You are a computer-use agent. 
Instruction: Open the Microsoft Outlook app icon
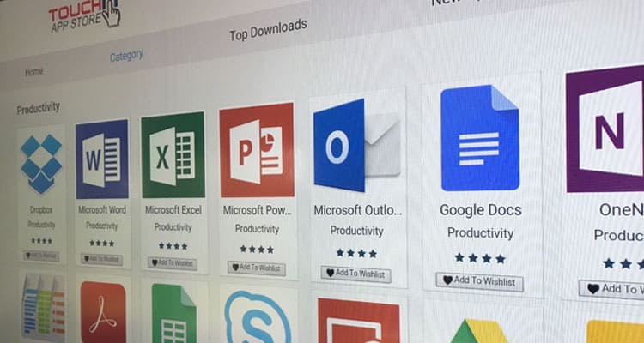click(356, 145)
